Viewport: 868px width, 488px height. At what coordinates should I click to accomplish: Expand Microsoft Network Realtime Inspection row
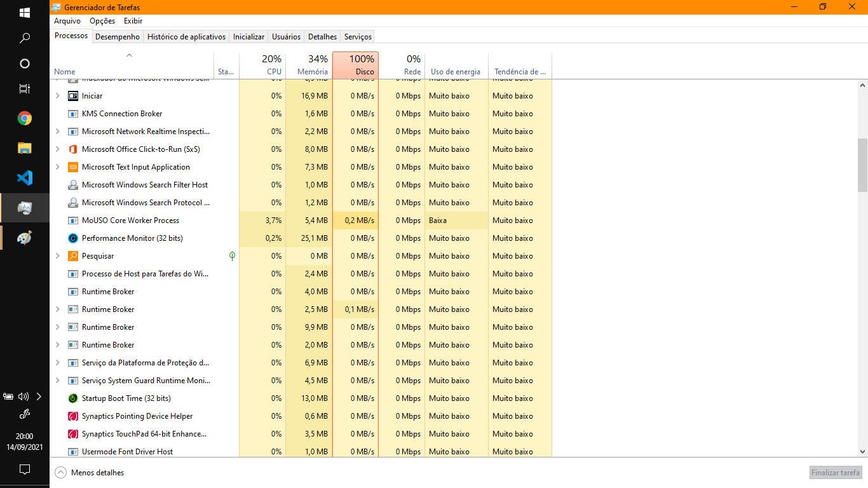[57, 132]
